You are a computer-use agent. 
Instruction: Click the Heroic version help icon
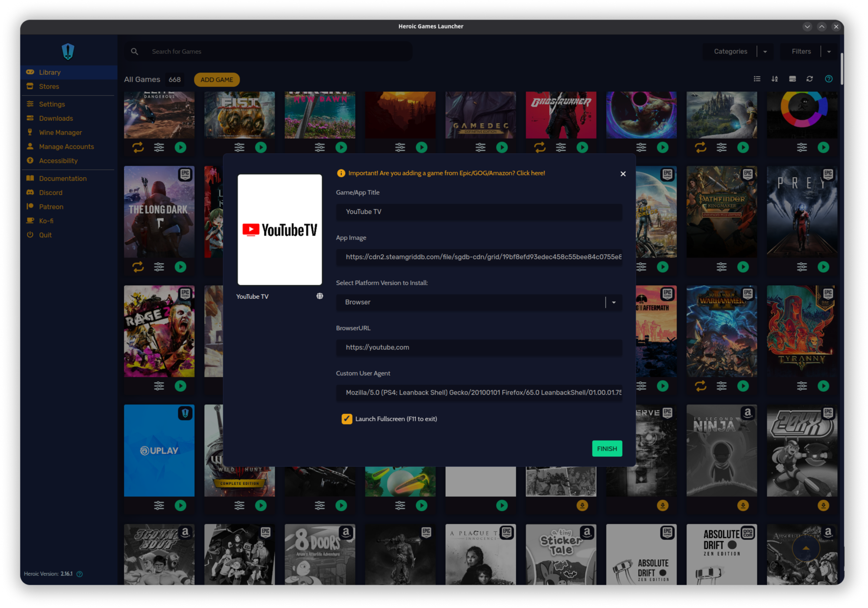[80, 574]
